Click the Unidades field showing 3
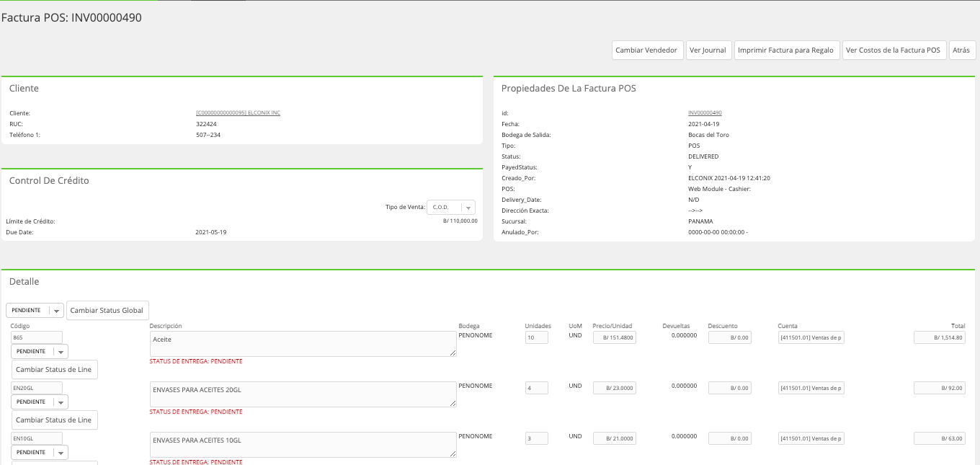Viewport: 980px width, 465px height. coord(537,438)
